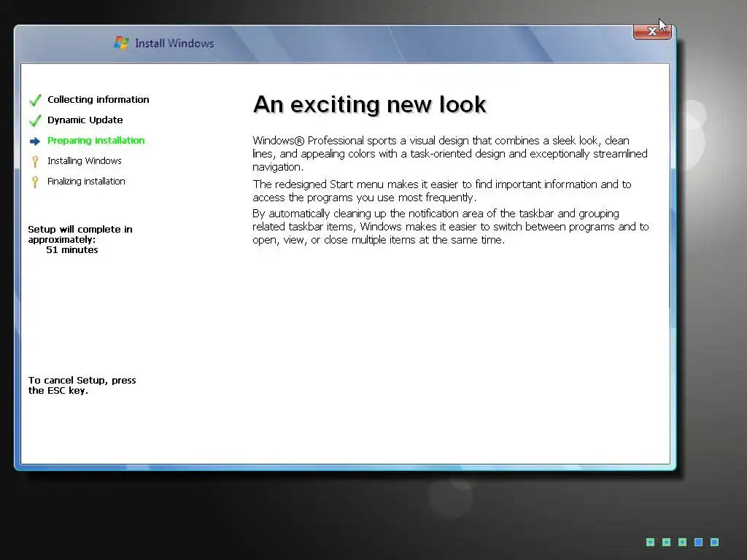Click the green checkmark beside Collecting information
The image size is (747, 560).
35,100
